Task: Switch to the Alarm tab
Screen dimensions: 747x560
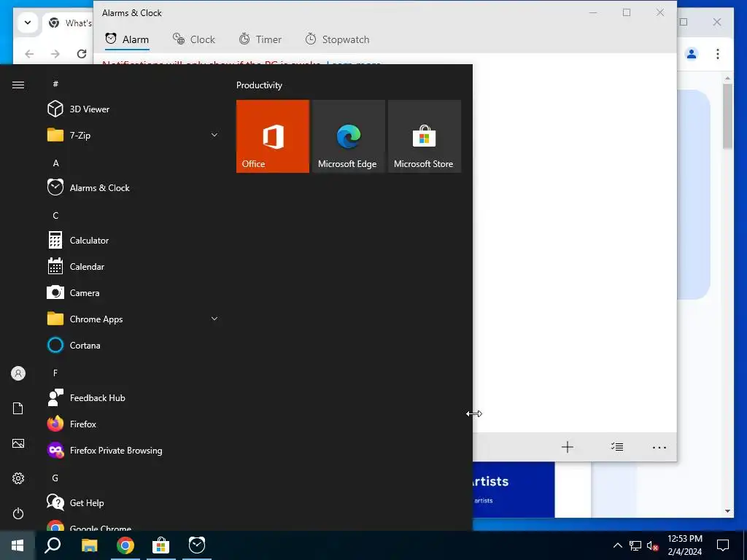Action: (127, 39)
